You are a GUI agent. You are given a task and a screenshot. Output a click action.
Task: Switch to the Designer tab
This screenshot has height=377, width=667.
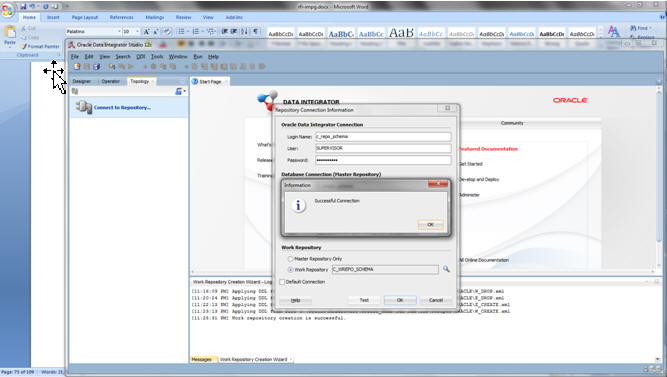[x=82, y=81]
